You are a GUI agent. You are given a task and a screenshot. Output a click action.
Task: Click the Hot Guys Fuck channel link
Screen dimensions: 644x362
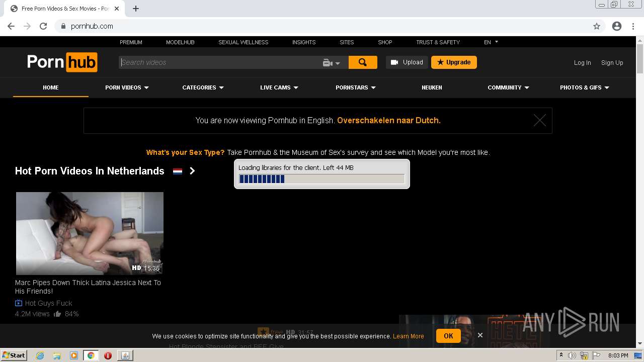48,303
